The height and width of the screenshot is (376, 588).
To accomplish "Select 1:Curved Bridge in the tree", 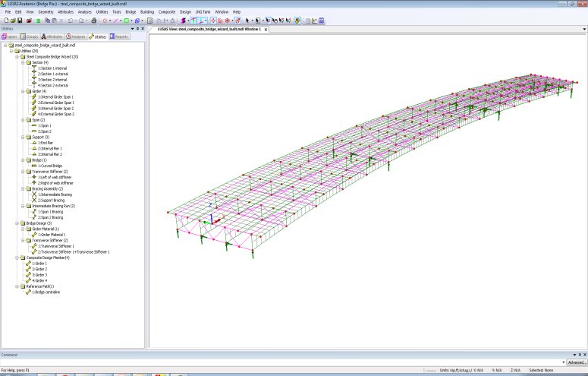I will [52, 166].
